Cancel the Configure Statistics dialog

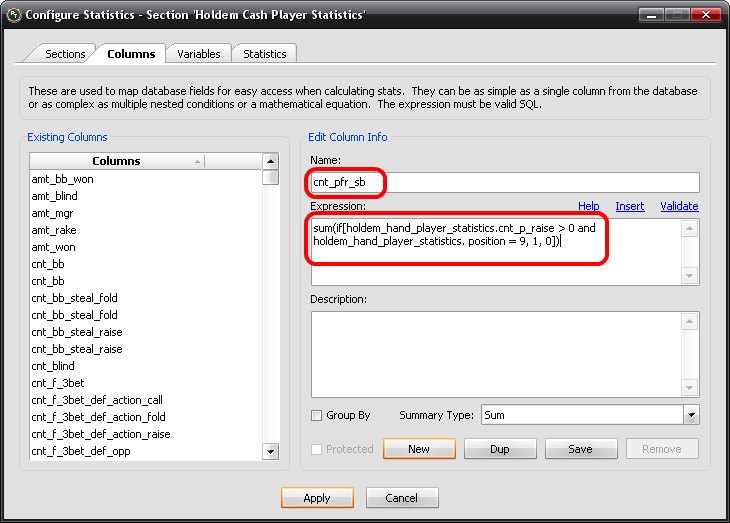click(402, 498)
